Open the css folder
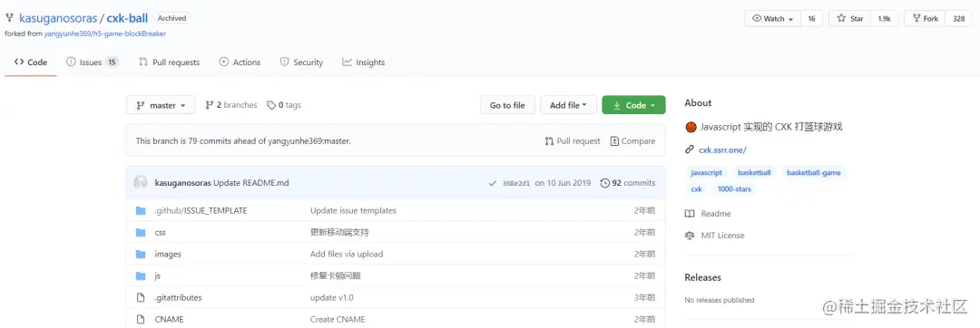Viewport: 980px width, 328px height. pyautogui.click(x=160, y=233)
